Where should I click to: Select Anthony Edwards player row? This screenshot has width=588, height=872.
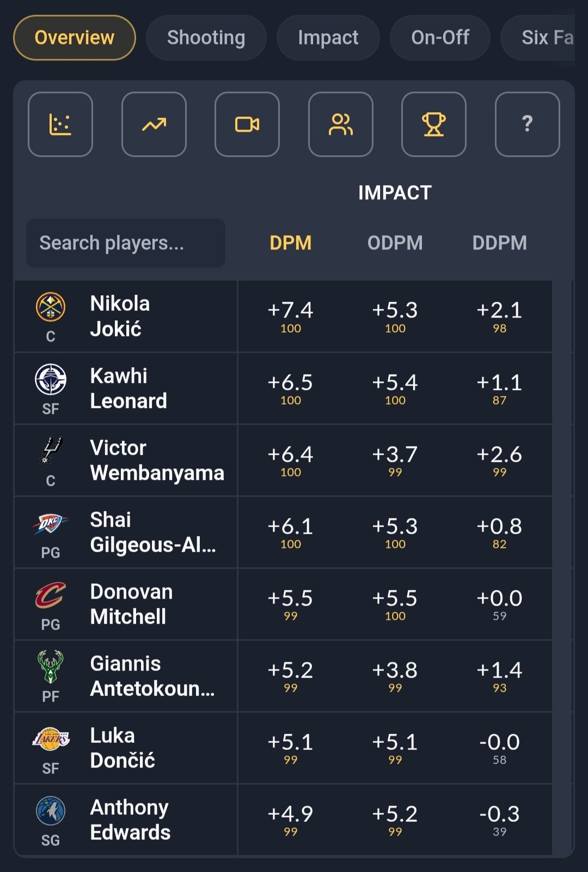tap(283, 820)
